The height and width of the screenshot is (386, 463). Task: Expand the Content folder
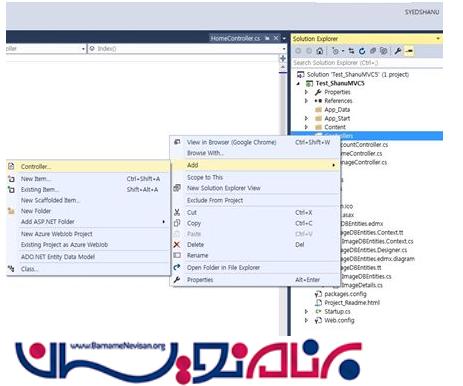(x=306, y=127)
